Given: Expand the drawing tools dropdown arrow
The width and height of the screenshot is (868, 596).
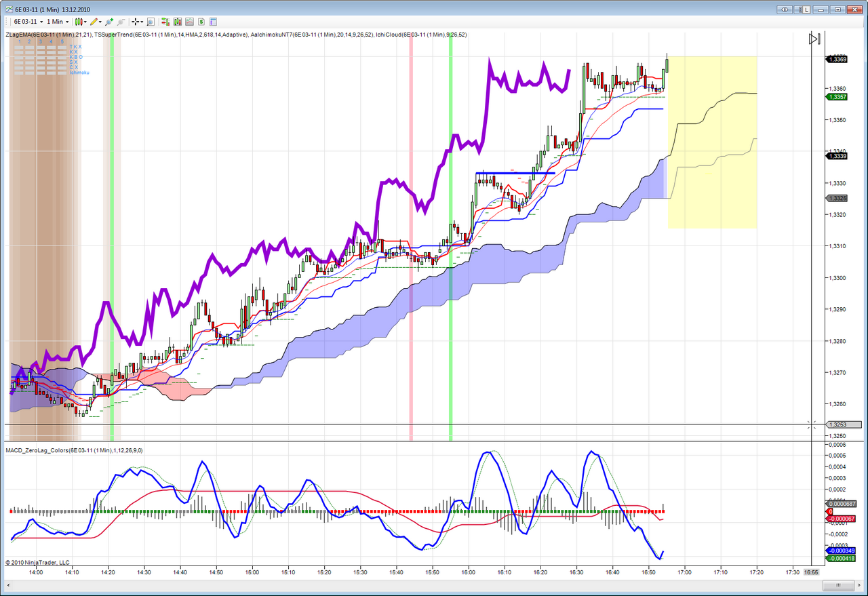Looking at the screenshot, I should [x=101, y=22].
